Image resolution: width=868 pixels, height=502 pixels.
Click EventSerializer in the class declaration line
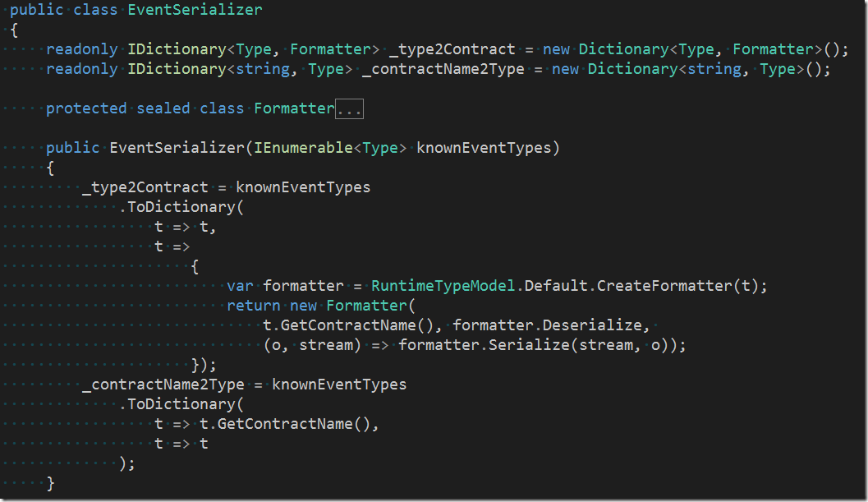[x=195, y=10]
